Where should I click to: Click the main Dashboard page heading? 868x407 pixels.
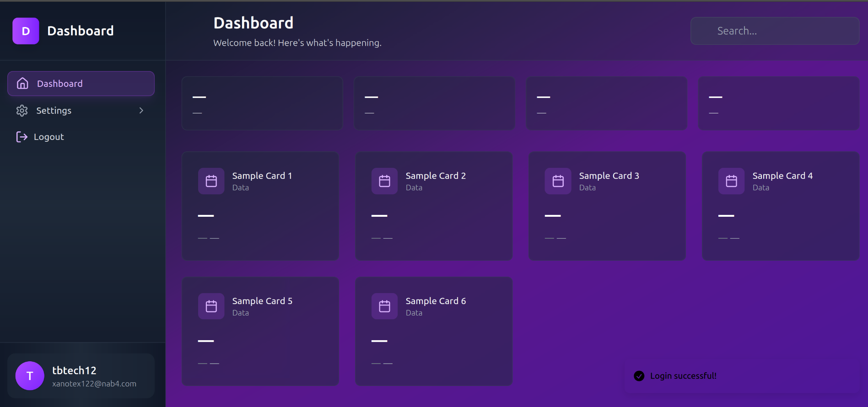(x=253, y=23)
